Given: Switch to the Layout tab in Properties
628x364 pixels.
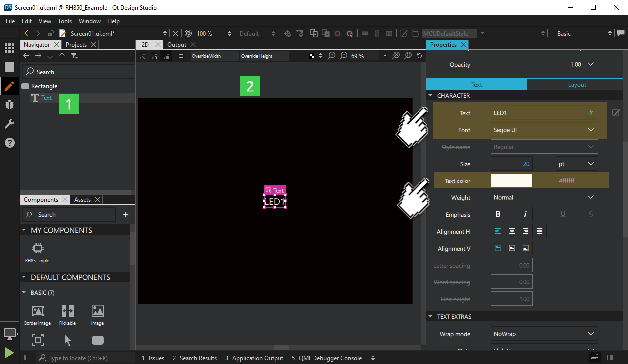Looking at the screenshot, I should coord(577,84).
